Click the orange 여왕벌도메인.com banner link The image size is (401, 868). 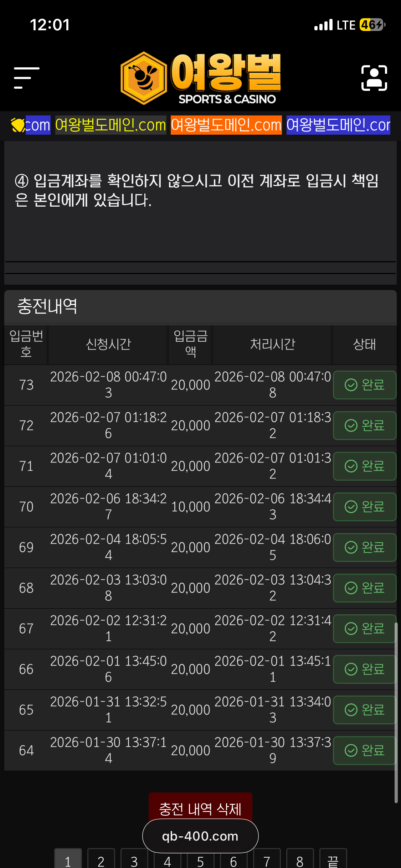coord(226,125)
